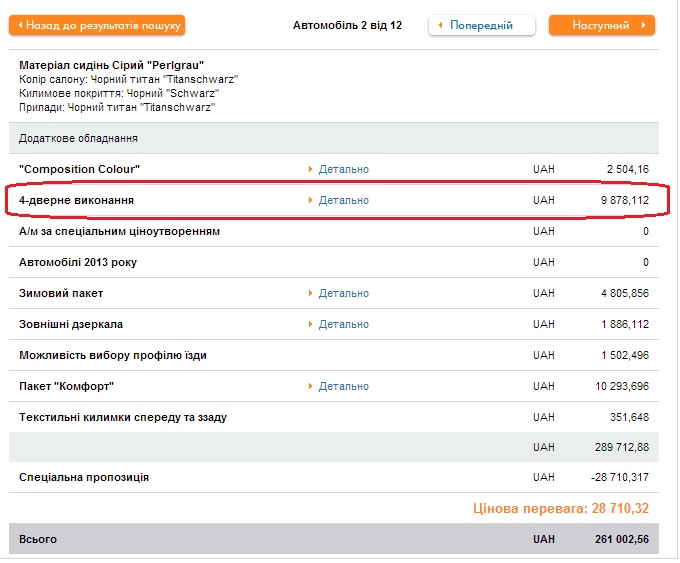Go to the next car with Наступний
Screen dimensions: 680x563
(x=602, y=25)
